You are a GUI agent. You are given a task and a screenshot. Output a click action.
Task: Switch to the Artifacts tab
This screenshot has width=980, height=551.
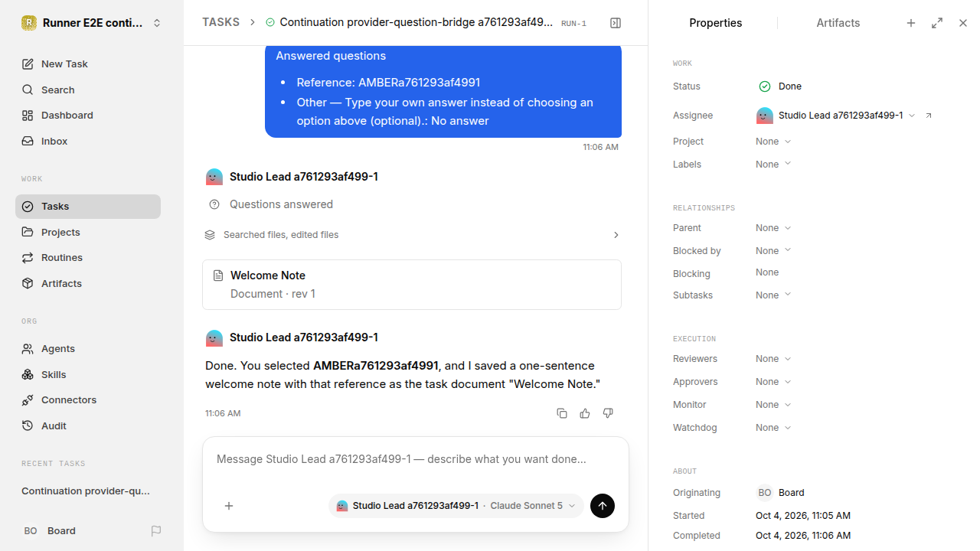point(838,23)
